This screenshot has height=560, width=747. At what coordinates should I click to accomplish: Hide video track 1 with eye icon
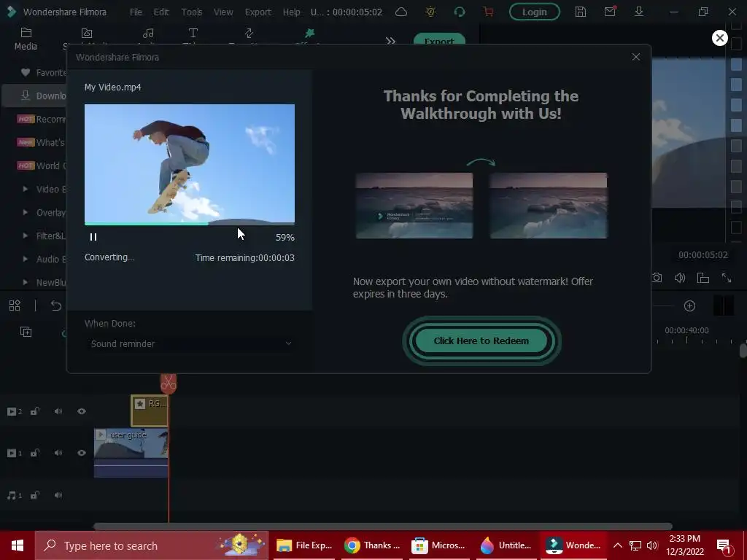[82, 453]
